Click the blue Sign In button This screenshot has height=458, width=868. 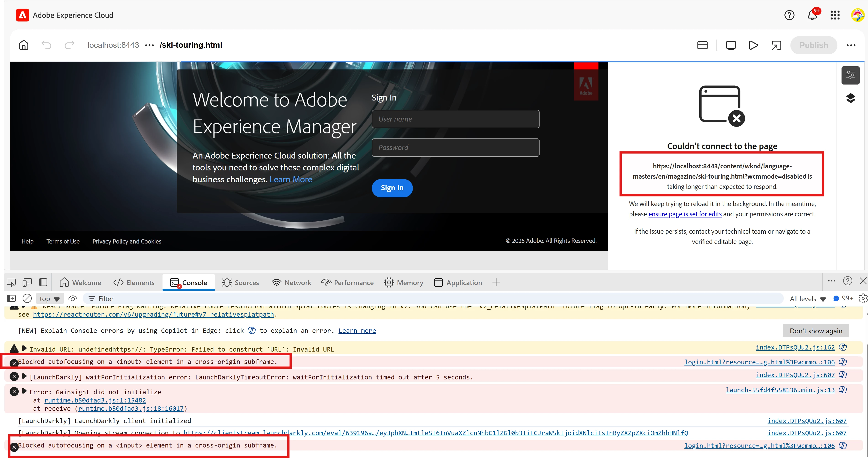click(392, 188)
